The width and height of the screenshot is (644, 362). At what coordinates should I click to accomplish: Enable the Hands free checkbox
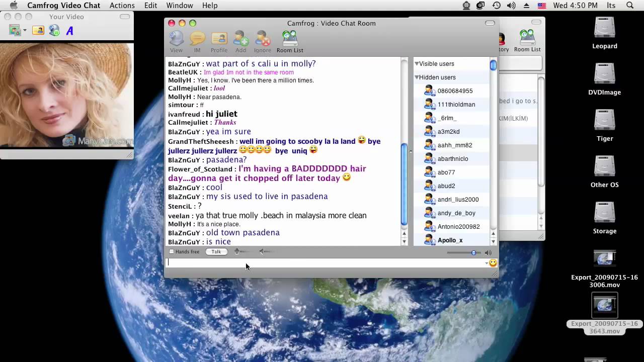point(172,251)
